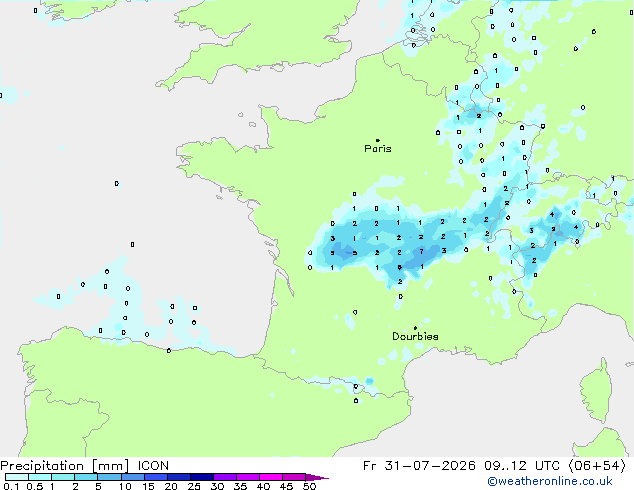Pick the 25–30 mm legend color swatch
The width and height of the screenshot is (634, 490).
click(x=201, y=477)
